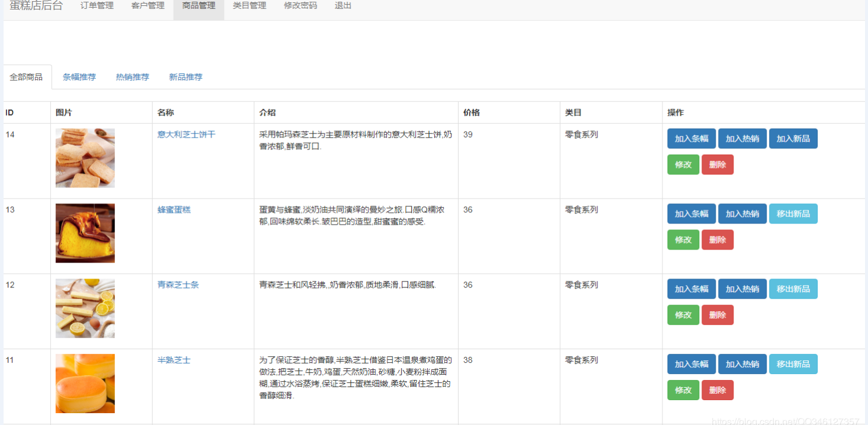Click the 青森芝士条 product photo
The width and height of the screenshot is (868, 425).
point(85,308)
